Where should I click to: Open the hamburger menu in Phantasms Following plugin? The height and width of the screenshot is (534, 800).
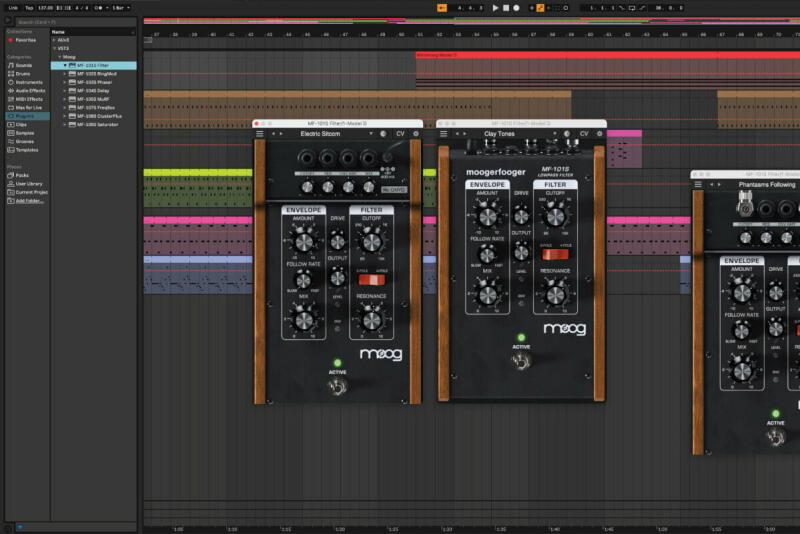point(698,184)
